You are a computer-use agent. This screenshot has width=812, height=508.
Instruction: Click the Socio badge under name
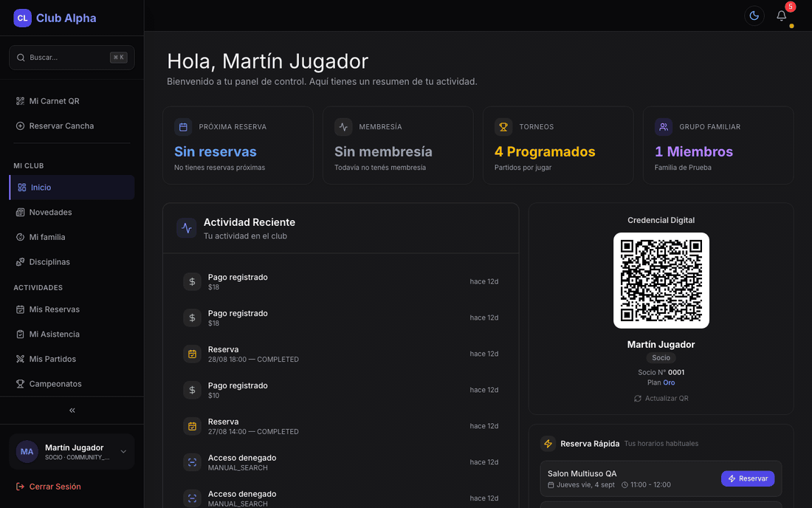point(661,358)
